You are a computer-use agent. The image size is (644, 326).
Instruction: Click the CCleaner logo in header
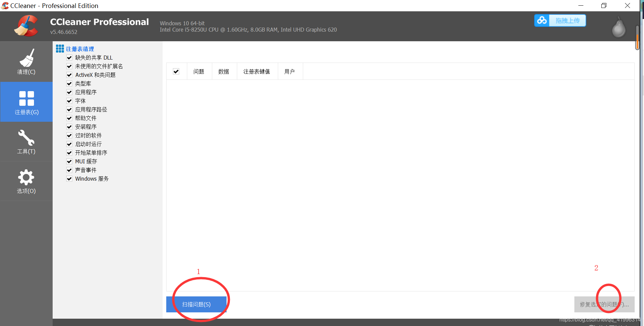[26, 26]
